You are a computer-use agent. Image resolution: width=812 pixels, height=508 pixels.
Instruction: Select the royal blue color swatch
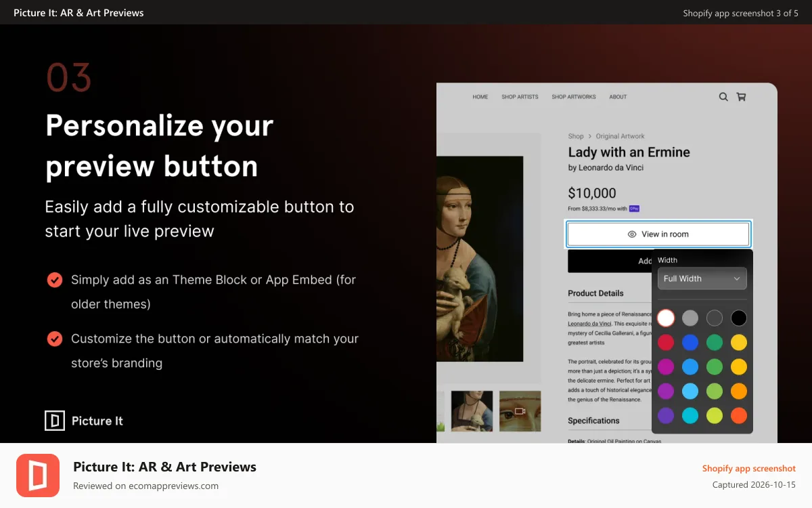point(690,342)
